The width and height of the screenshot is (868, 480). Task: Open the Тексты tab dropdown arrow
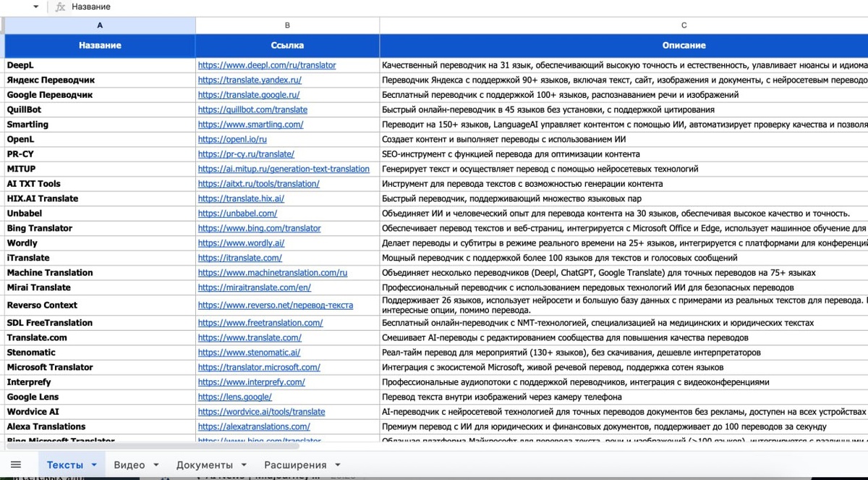[x=94, y=466]
